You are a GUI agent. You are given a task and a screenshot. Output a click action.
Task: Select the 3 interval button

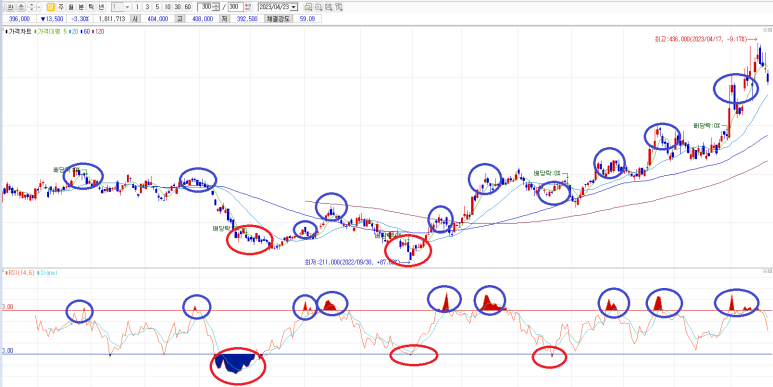pos(147,7)
